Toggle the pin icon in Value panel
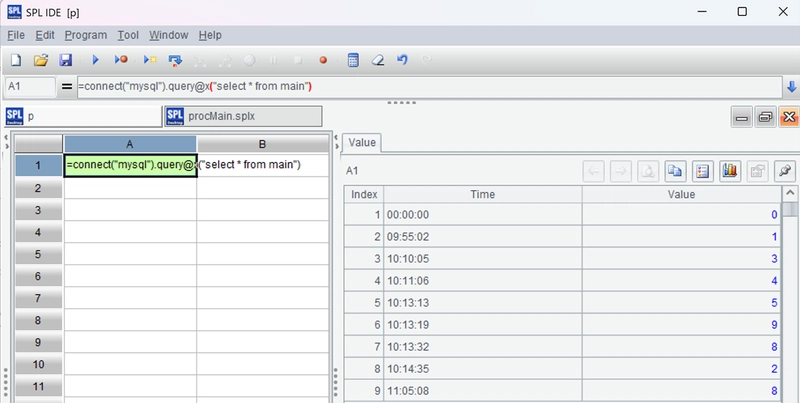Image resolution: width=800 pixels, height=403 pixels. (x=785, y=171)
